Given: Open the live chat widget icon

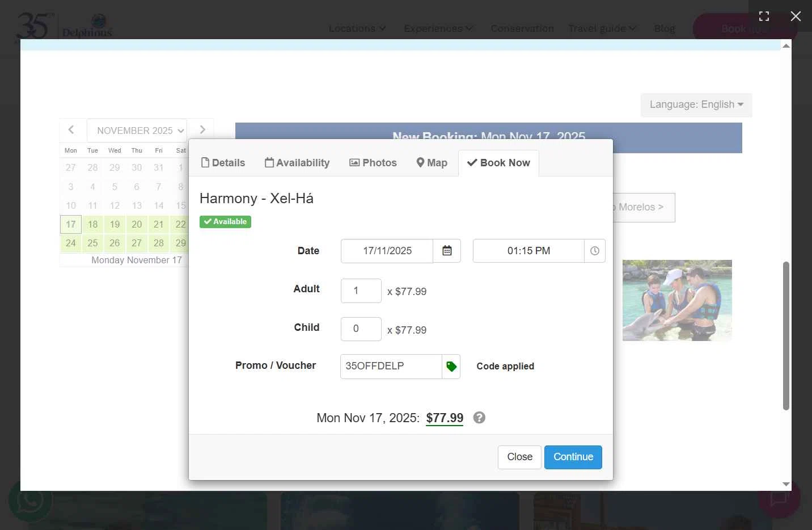Looking at the screenshot, I should tap(779, 498).
